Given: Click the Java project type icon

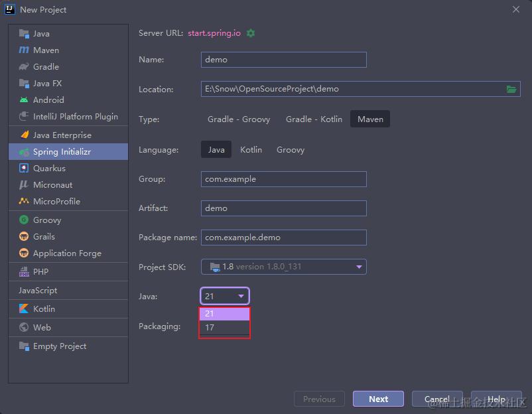Looking at the screenshot, I should 24,34.
